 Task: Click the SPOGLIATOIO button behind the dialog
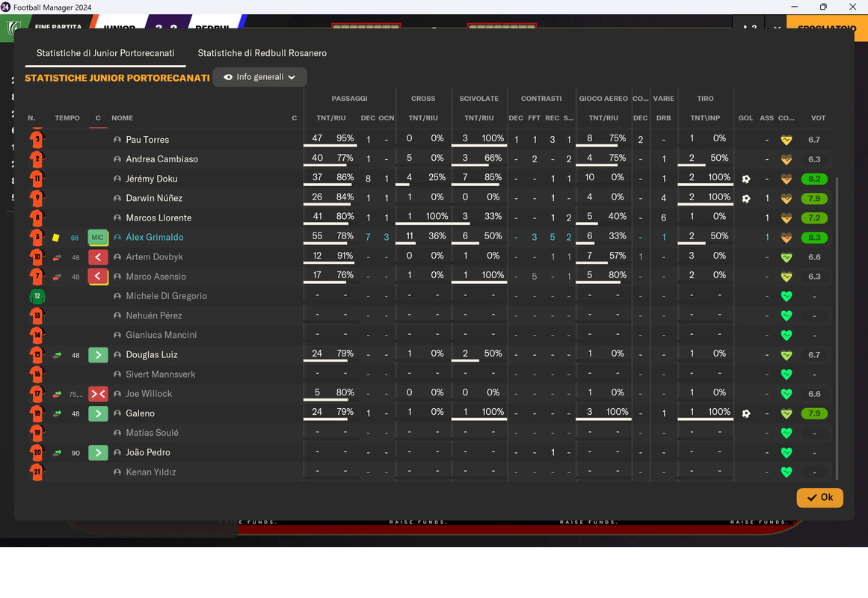pos(826,27)
